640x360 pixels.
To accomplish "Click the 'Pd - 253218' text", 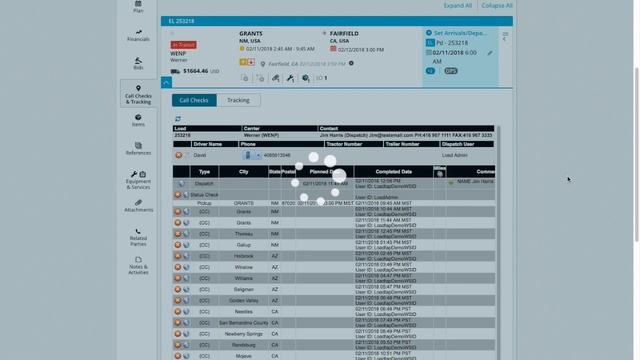I will [452, 43].
